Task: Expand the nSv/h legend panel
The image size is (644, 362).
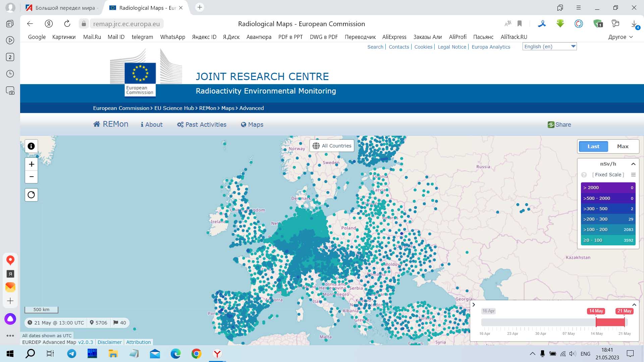Action: pyautogui.click(x=633, y=164)
